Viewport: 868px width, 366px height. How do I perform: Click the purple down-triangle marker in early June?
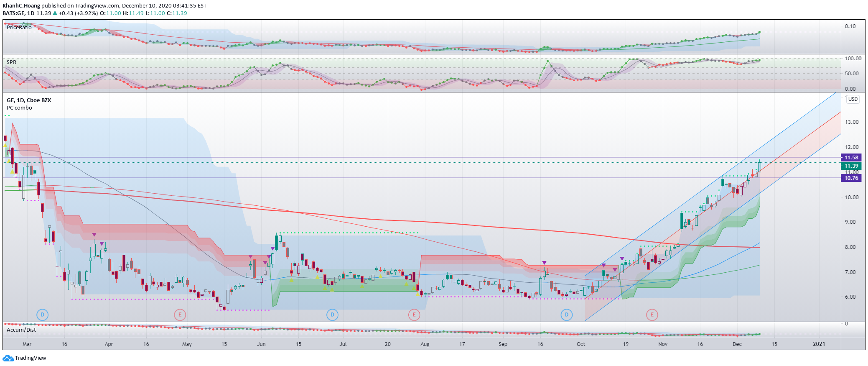273,248
